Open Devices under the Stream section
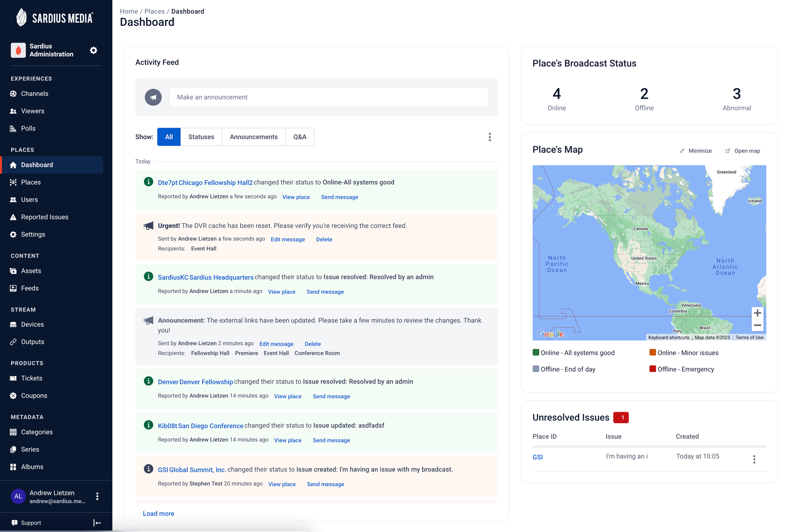The image size is (787, 532). point(32,324)
